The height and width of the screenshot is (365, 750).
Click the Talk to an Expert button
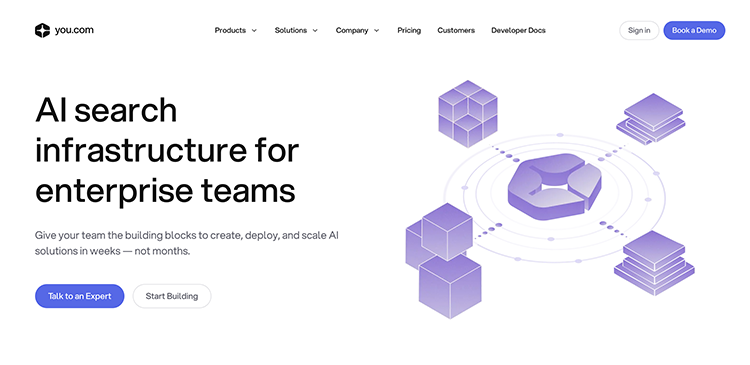point(79,296)
